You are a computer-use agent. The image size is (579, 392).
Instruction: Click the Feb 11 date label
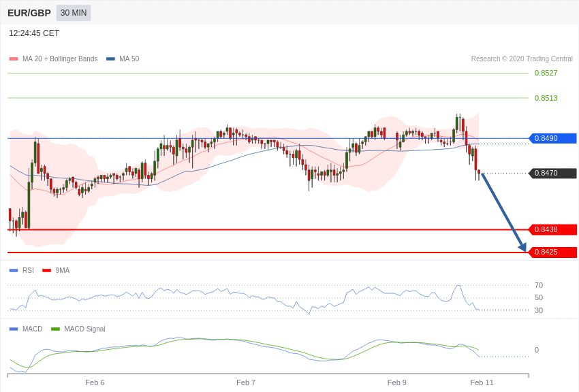tap(482, 382)
